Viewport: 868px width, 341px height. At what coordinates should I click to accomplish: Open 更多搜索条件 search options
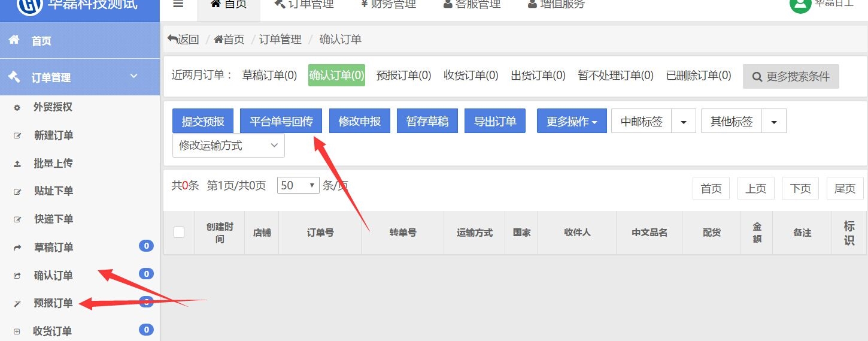[791, 77]
